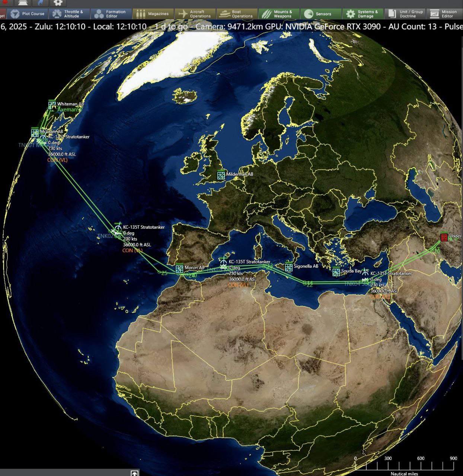
Task: Open the Unit / Group Doctrine window
Action: tap(405, 14)
